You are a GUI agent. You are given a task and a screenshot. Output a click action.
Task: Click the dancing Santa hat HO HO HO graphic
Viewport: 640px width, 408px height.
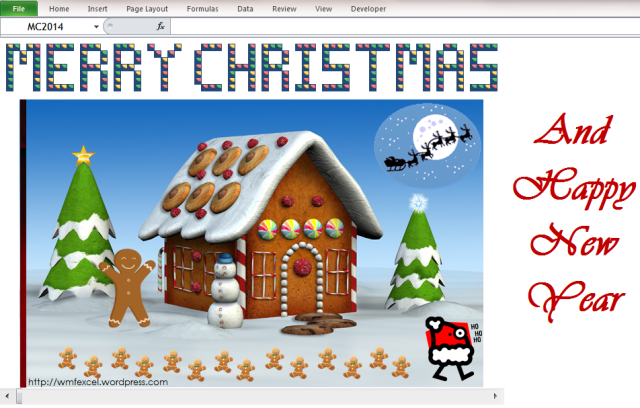453,349
